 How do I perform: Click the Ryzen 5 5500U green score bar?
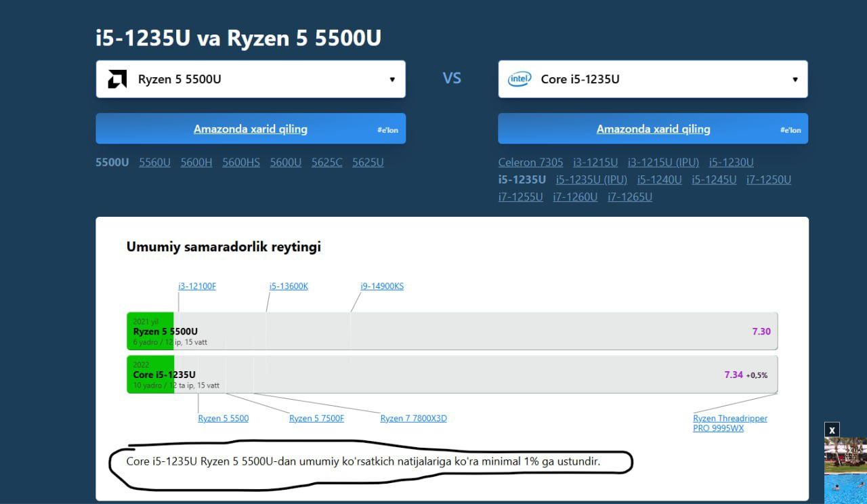coord(150,331)
